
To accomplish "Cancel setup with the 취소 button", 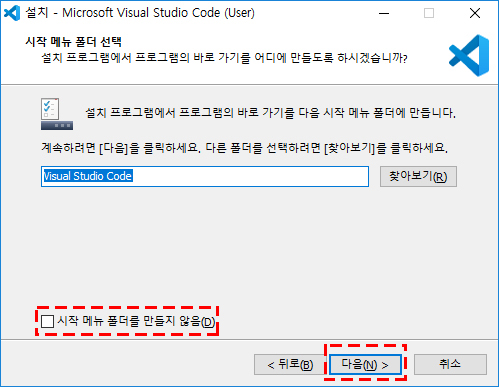I will coord(450,364).
